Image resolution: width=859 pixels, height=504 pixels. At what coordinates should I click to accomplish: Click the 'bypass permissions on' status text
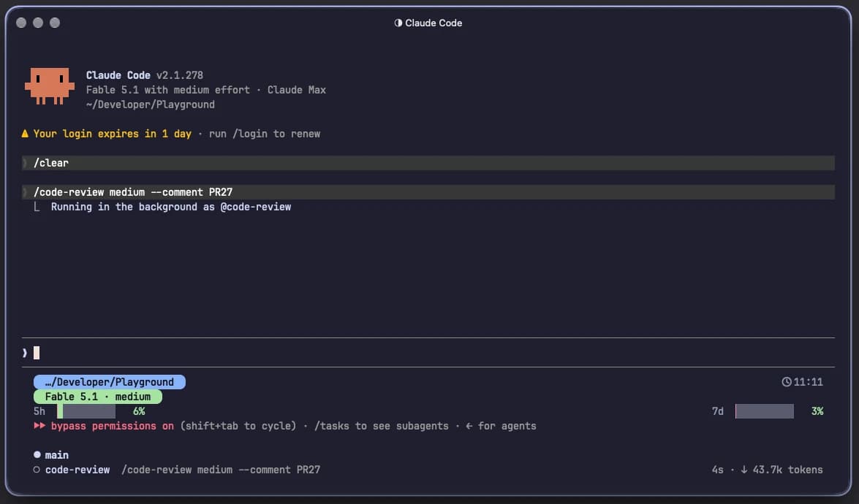click(113, 426)
